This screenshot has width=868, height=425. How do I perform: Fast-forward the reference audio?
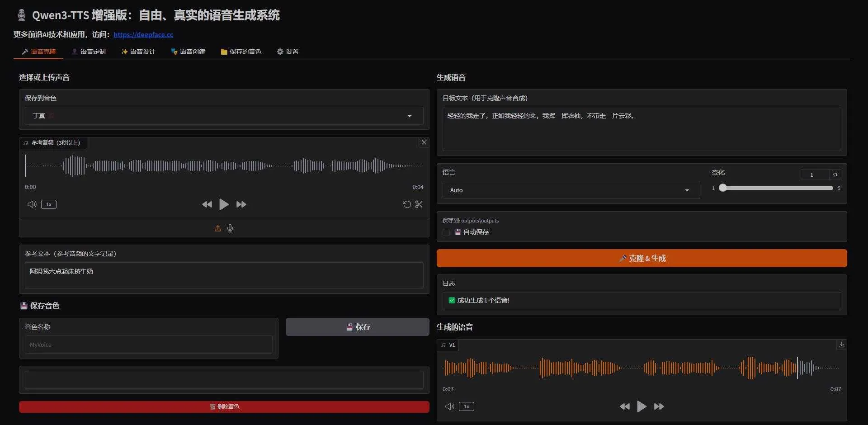(241, 204)
